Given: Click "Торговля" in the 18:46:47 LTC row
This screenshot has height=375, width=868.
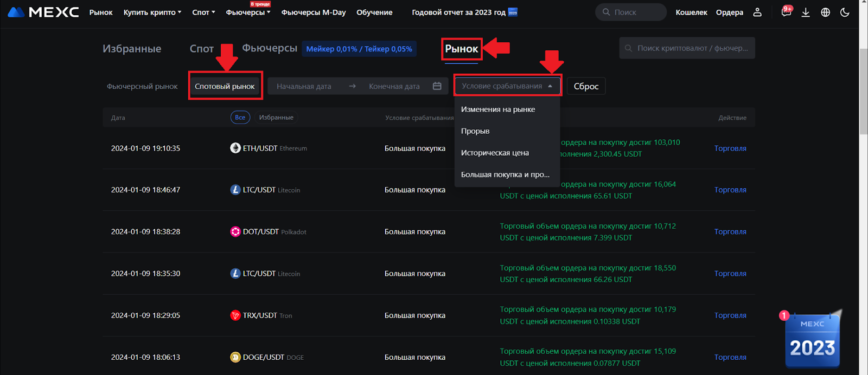Looking at the screenshot, I should click(x=730, y=190).
